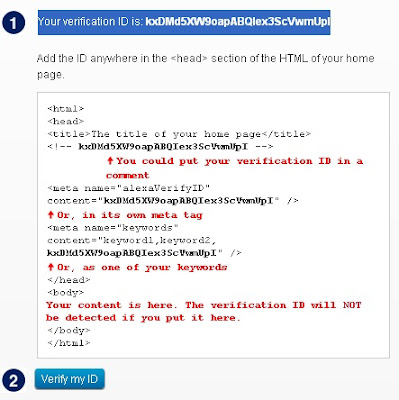
Task: Click the <html> opening tag line
Action: [66, 109]
